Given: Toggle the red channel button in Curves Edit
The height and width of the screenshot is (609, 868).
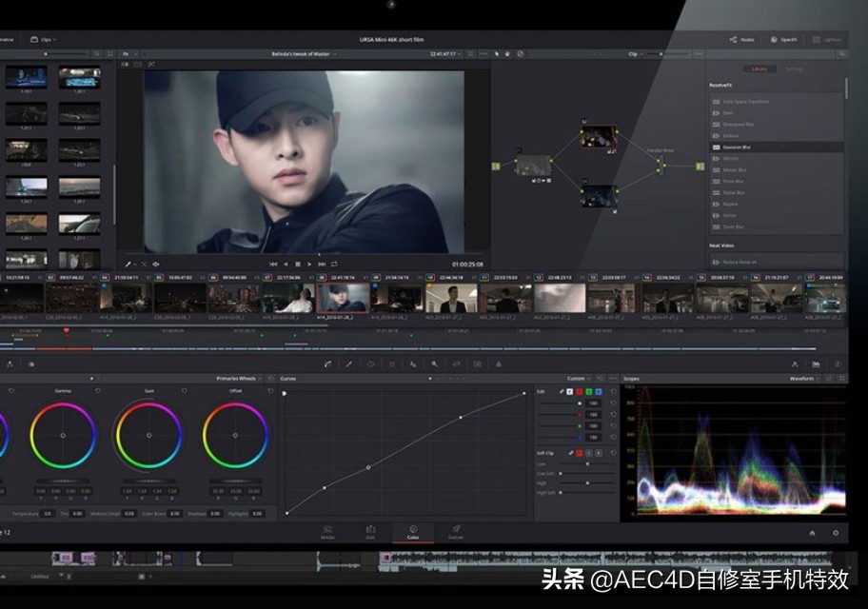Looking at the screenshot, I should (x=580, y=391).
